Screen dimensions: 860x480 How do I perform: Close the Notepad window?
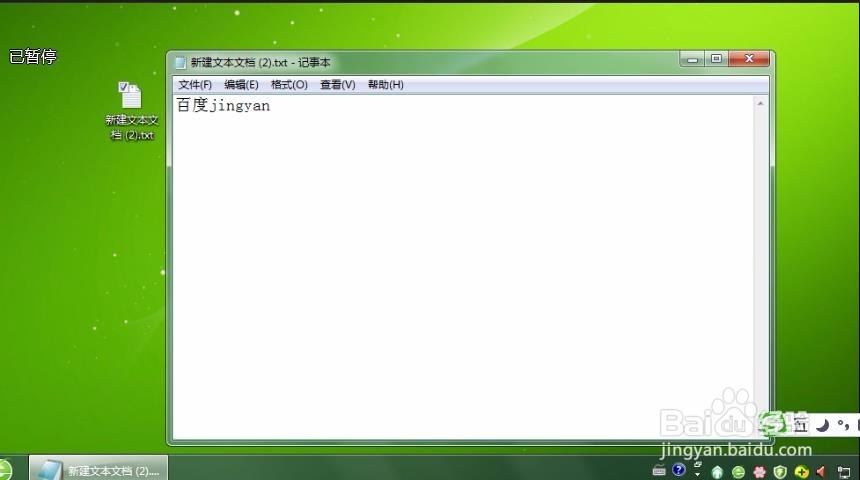pyautogui.click(x=749, y=59)
